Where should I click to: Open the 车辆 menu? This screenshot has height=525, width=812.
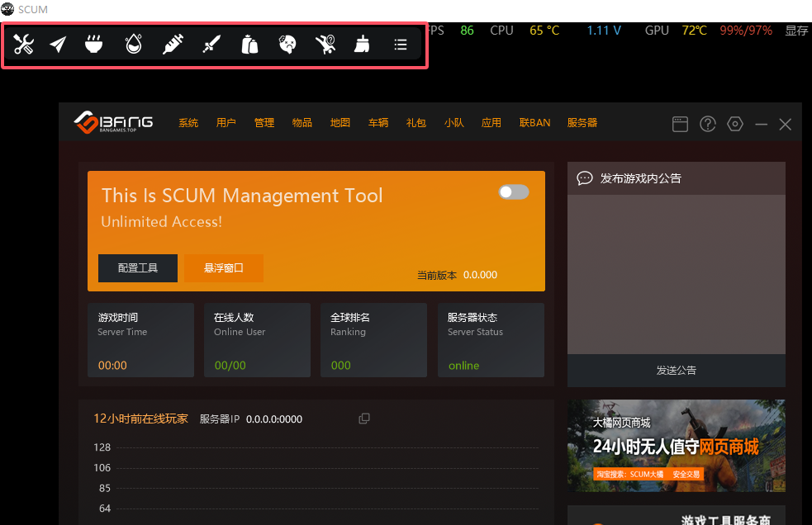coord(378,123)
